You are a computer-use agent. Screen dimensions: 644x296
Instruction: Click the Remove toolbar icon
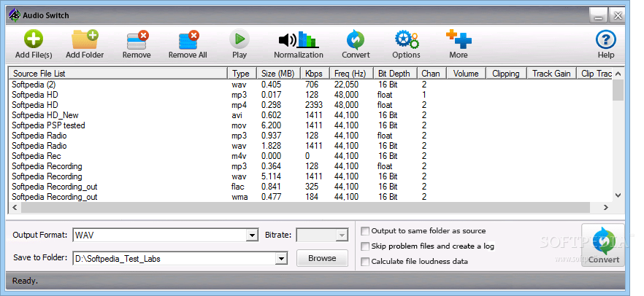point(137,44)
